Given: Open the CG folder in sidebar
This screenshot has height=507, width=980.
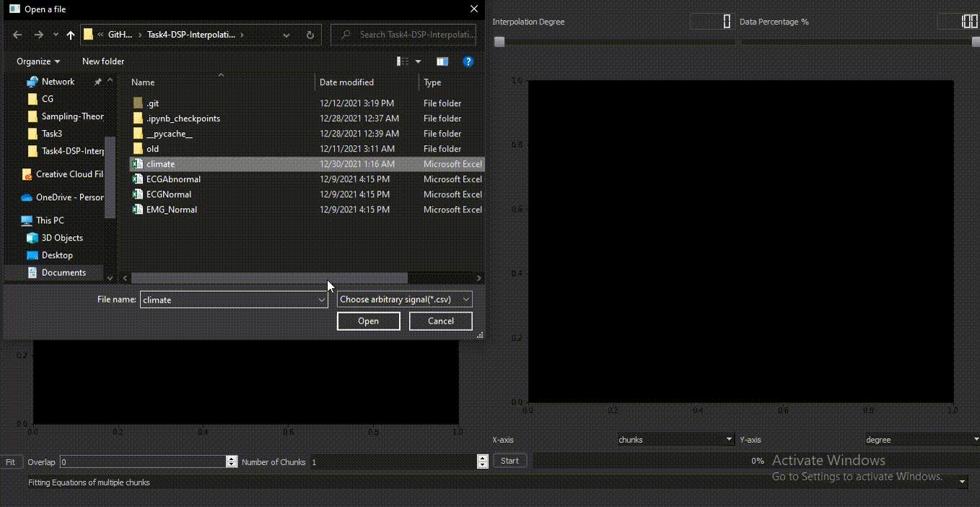Looking at the screenshot, I should (x=48, y=99).
